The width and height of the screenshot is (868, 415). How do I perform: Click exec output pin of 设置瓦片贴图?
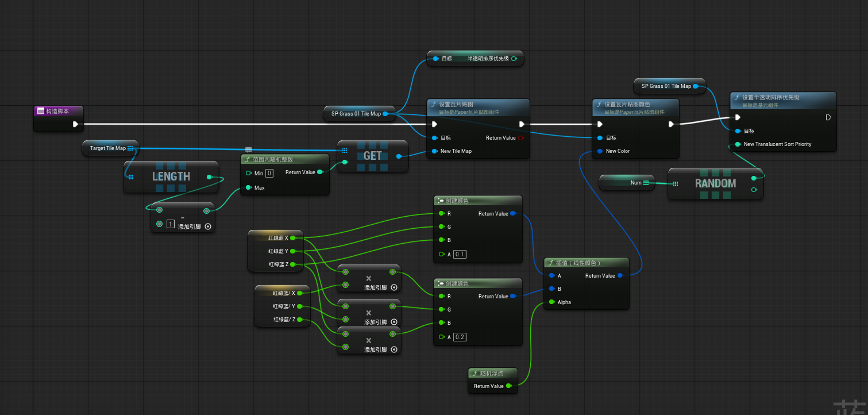(522, 124)
